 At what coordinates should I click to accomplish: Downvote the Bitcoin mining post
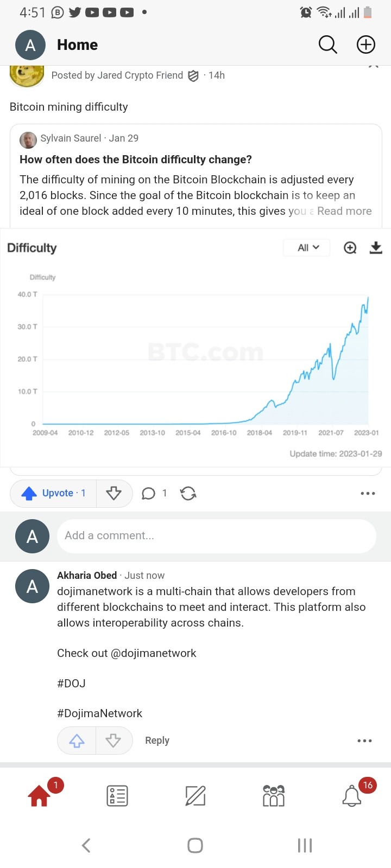point(113,493)
